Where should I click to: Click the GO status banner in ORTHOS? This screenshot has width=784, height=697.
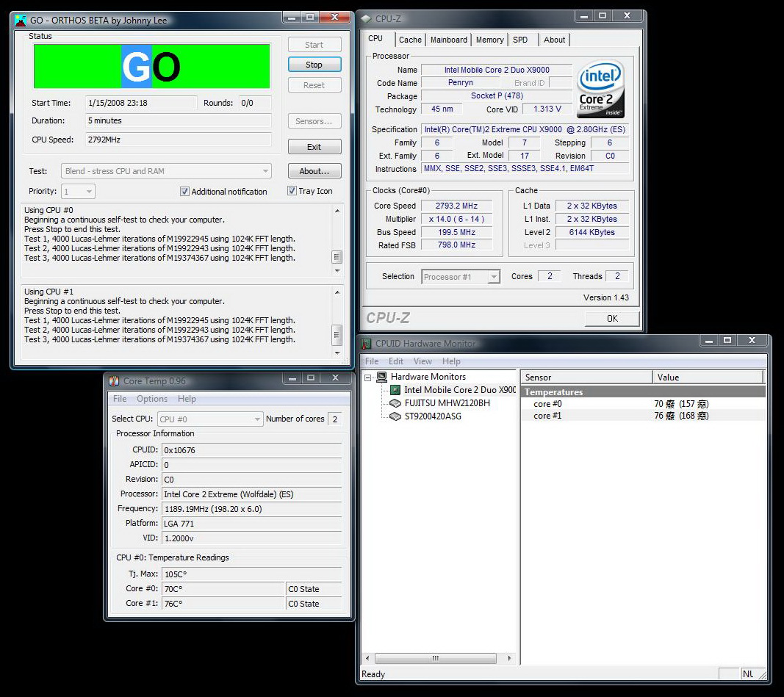[151, 66]
